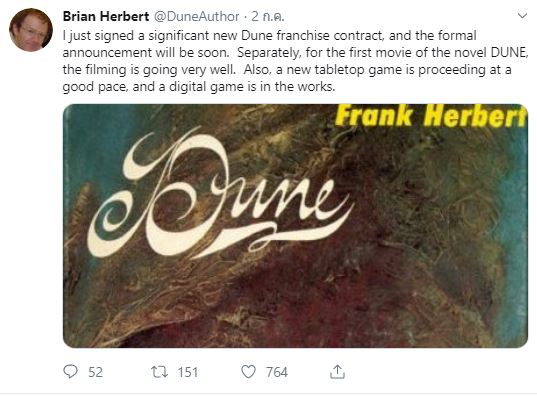Click the retweet count 151
This screenshot has width=537, height=396.
(188, 372)
